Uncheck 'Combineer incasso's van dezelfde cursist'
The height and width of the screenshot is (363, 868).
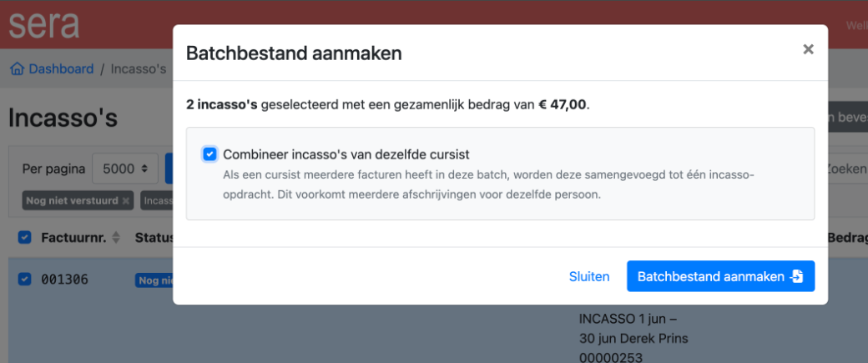coord(209,154)
